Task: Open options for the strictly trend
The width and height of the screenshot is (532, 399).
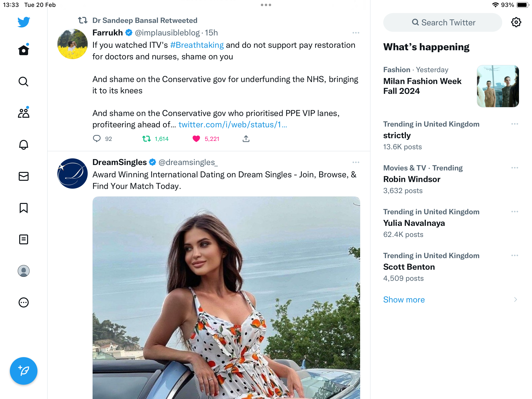Action: 515,124
